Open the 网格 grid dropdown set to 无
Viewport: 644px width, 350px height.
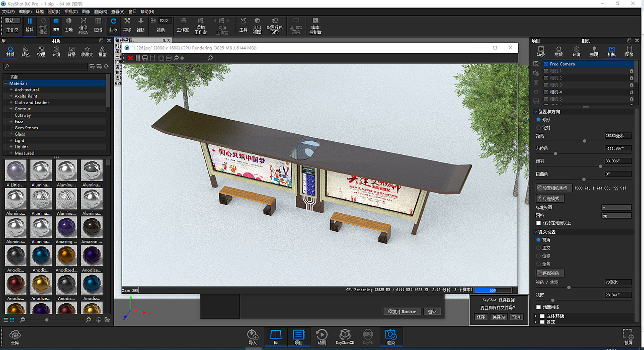coord(616,215)
